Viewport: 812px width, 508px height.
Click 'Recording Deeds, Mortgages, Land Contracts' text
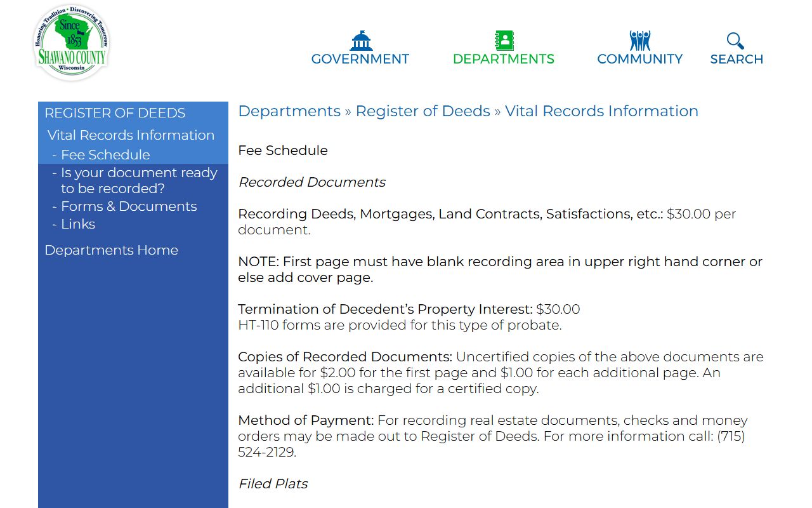click(x=451, y=214)
